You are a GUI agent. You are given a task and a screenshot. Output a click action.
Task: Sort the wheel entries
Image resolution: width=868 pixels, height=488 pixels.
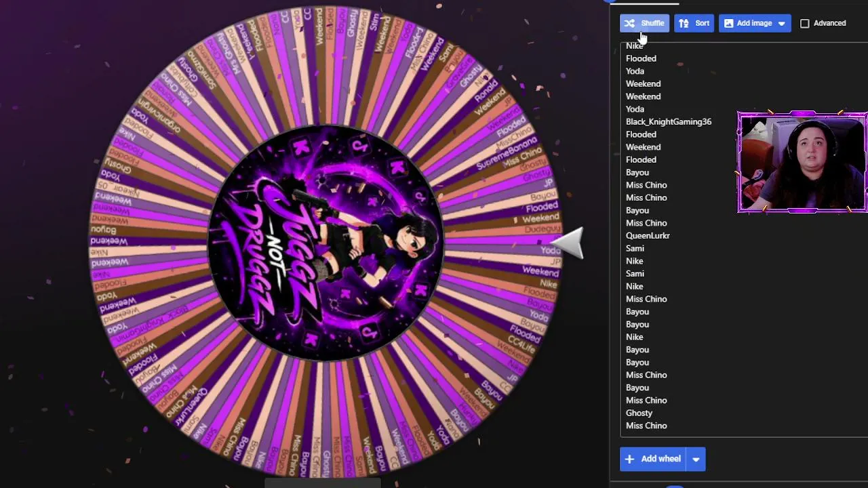[694, 23]
